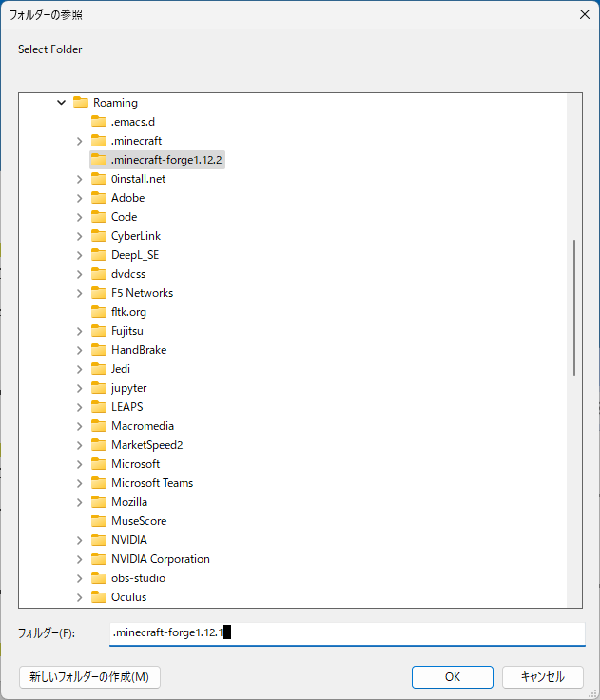Click the .emacs.d folder icon

99,122
